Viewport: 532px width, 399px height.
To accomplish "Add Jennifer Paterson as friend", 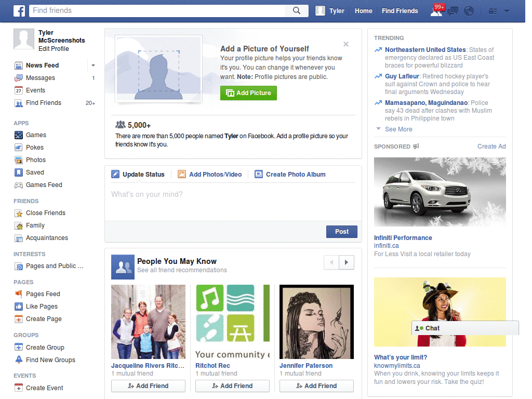I will (316, 386).
